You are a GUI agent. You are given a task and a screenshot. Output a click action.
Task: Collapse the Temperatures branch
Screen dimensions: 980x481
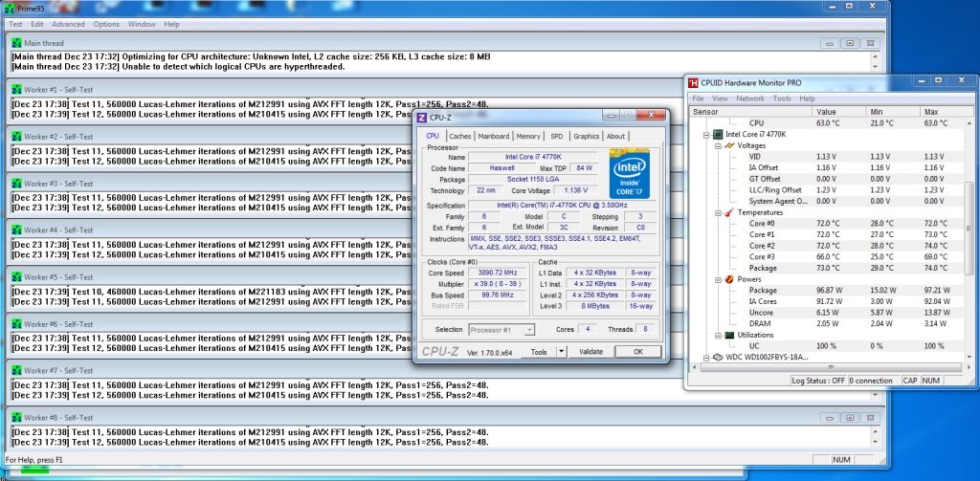pyautogui.click(x=718, y=212)
